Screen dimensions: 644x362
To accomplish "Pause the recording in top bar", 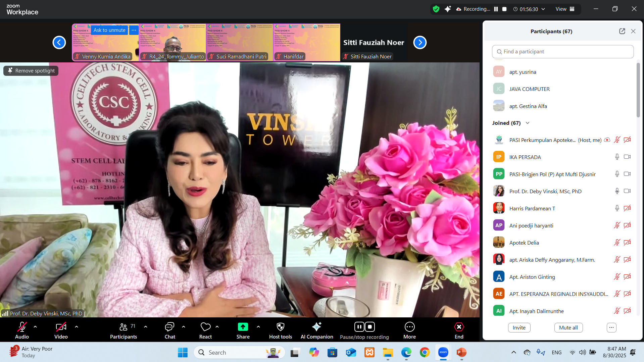I will coord(496,9).
